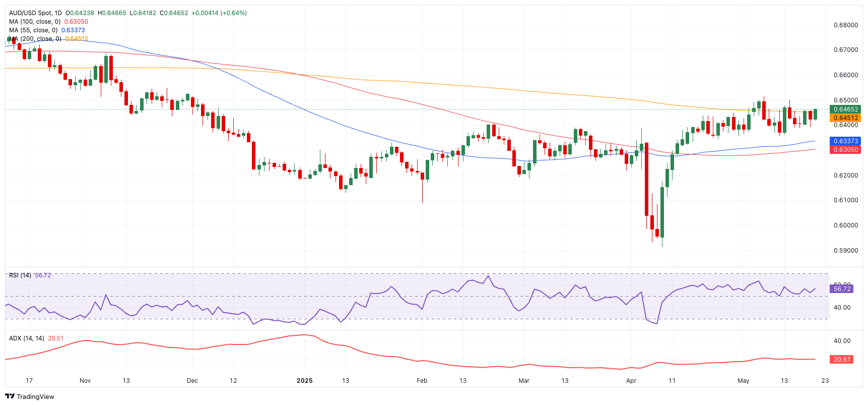
Task: Click the MA (100, close, 0) legend
Action: coord(35,22)
